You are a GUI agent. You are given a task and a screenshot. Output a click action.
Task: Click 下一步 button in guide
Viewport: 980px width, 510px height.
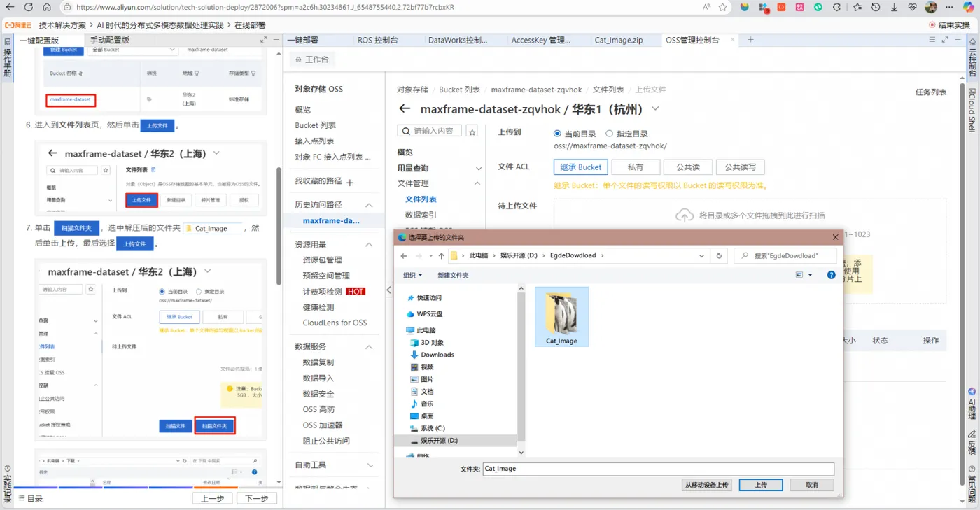256,498
